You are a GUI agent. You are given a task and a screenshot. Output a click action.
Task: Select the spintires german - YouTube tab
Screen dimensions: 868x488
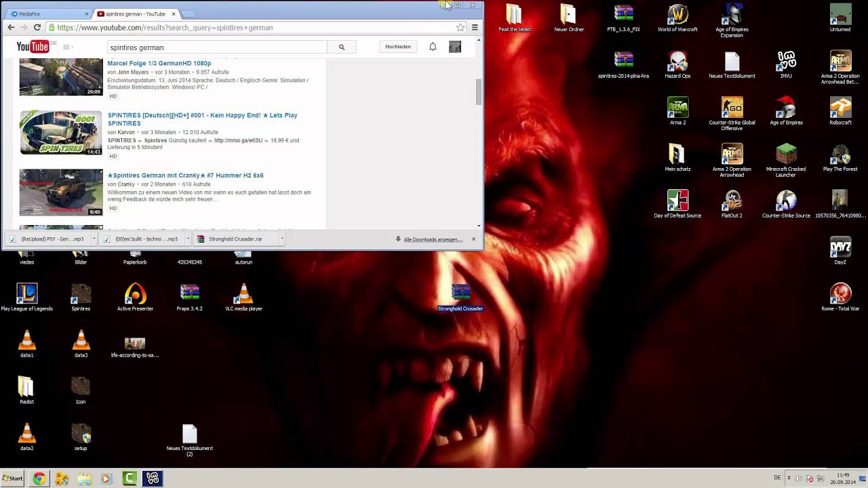(x=136, y=14)
